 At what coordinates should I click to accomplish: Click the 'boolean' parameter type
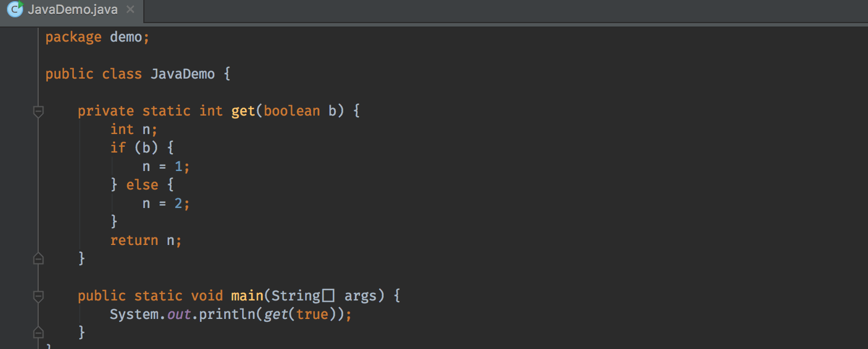292,111
